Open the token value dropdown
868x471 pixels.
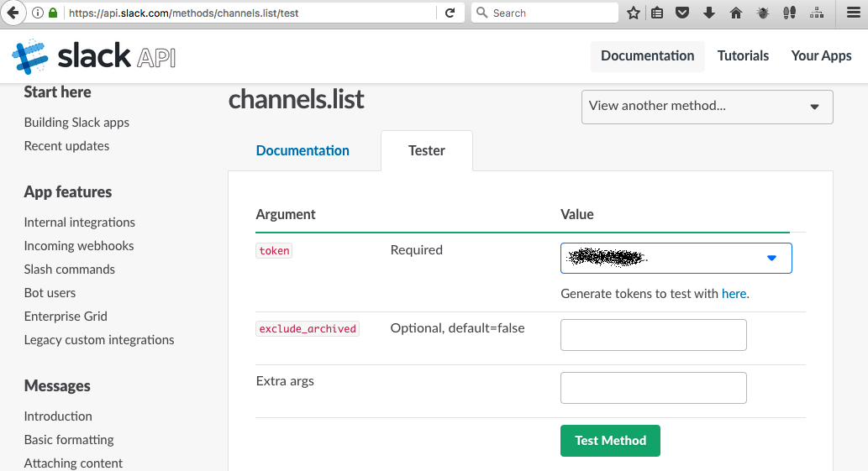[676, 258]
